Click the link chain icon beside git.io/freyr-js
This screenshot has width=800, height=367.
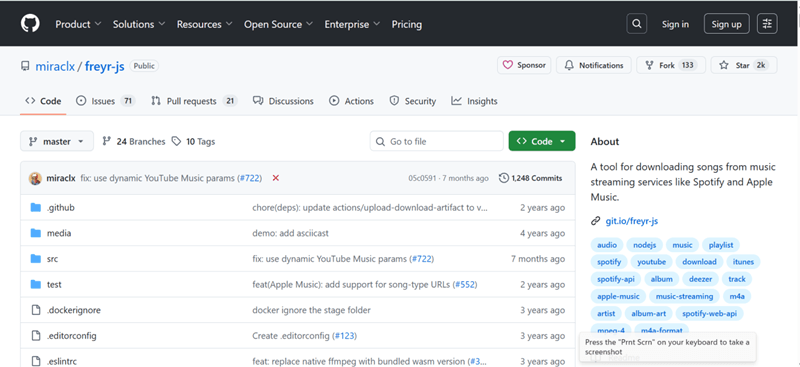(x=595, y=221)
